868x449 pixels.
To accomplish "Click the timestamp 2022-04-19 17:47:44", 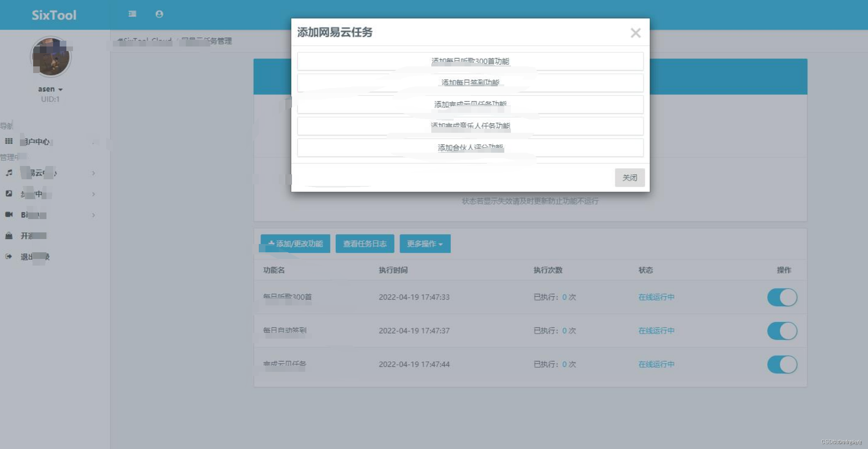I will (x=414, y=364).
